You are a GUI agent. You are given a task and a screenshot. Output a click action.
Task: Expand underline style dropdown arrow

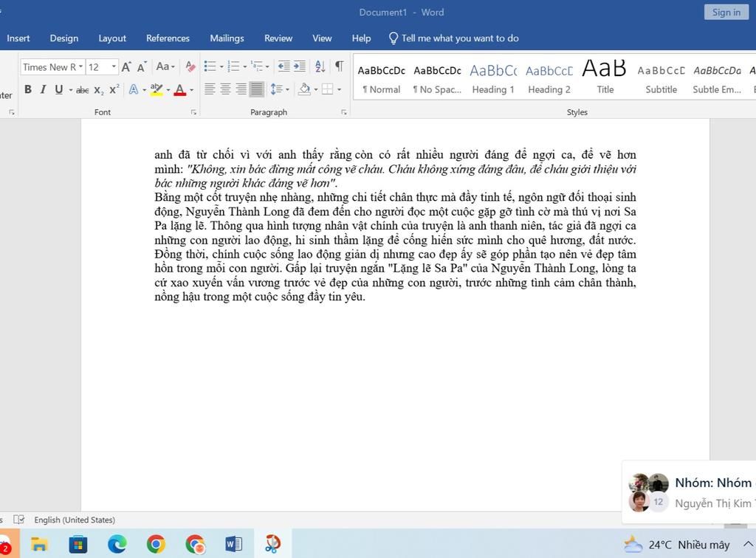tap(70, 90)
